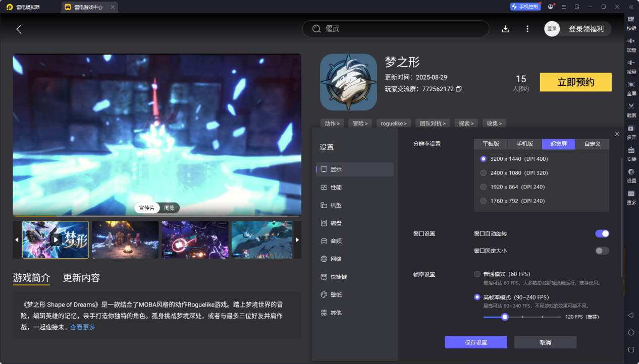This screenshot has width=639, height=364.
Task: Select 图集 gallery toggle on video
Action: tap(170, 208)
